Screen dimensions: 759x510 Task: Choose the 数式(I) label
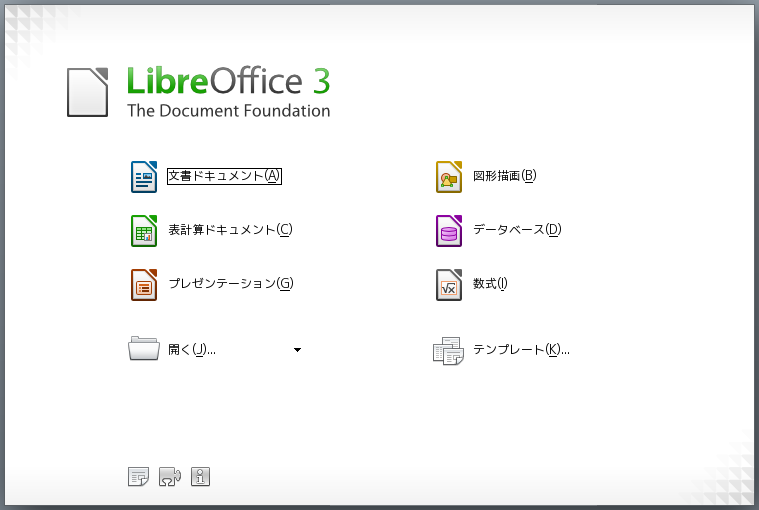pyautogui.click(x=490, y=284)
